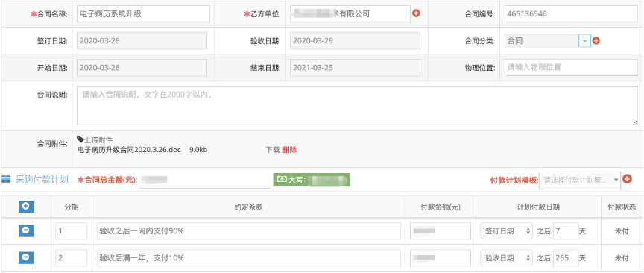This screenshot has height=273, width=644.
Task: Click the resize grip of 合同说明 textarea
Action: tap(635, 122)
